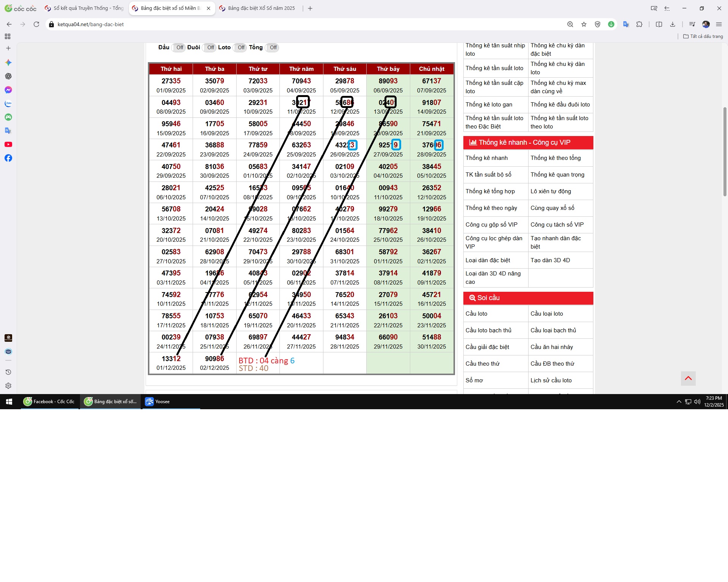The height and width of the screenshot is (582, 728).
Task: Open the Thống kê theo tổng link
Action: (555, 158)
